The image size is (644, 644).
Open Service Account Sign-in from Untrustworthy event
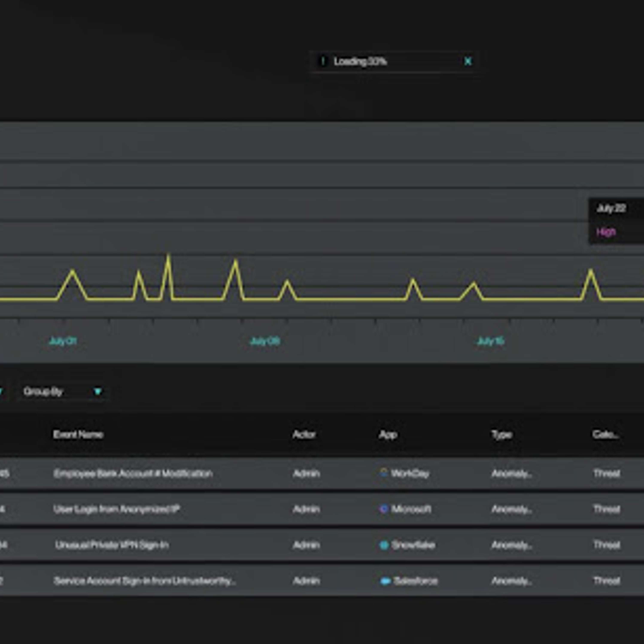pyautogui.click(x=145, y=581)
